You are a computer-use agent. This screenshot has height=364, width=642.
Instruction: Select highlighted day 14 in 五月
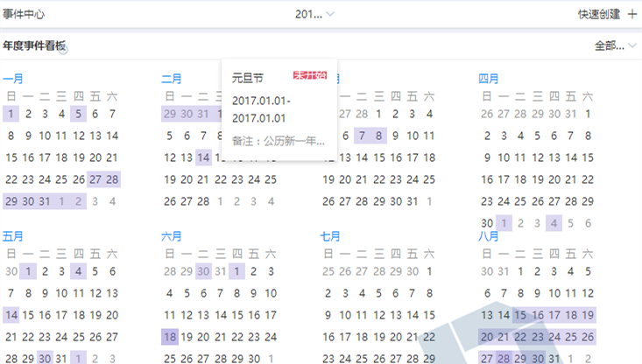click(x=11, y=315)
